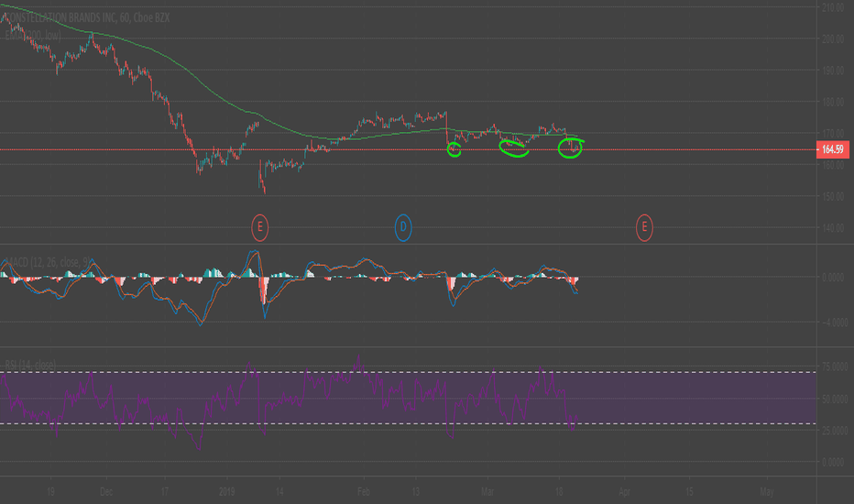Image resolution: width=854 pixels, height=504 pixels.
Task: Click the 180.00 price axis label
Action: [833, 103]
